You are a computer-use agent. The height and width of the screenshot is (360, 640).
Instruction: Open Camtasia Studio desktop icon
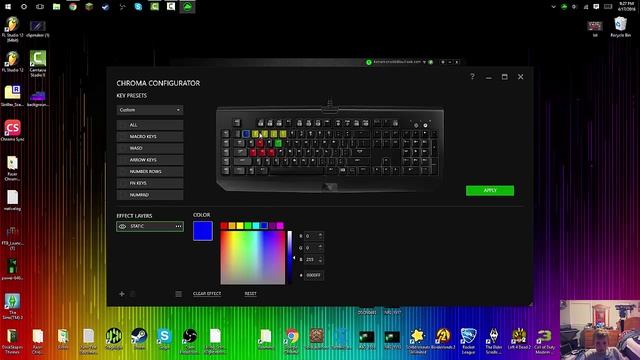(x=38, y=64)
